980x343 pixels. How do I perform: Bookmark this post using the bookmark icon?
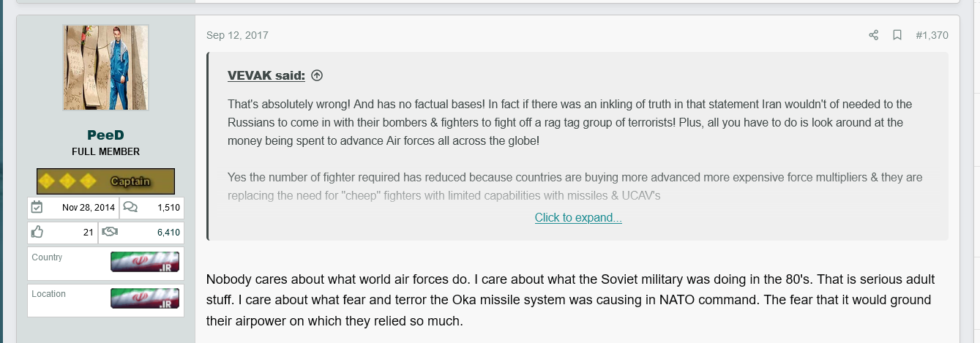point(897,35)
